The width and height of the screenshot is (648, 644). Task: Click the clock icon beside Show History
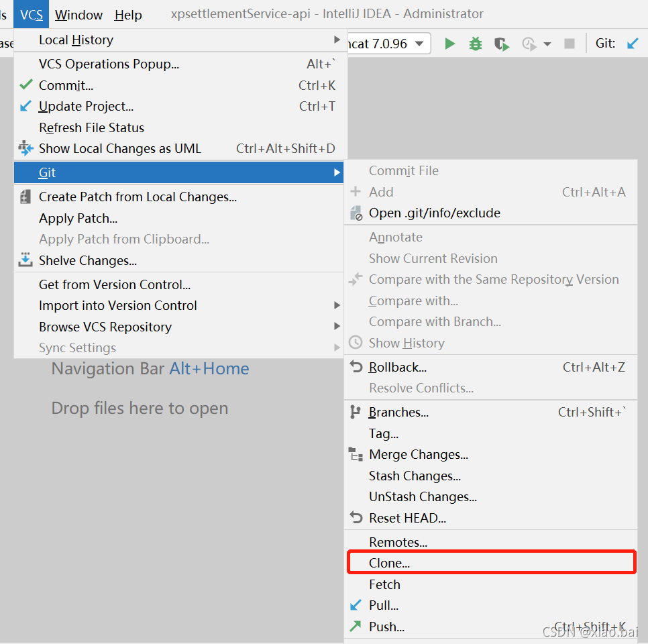coord(356,342)
